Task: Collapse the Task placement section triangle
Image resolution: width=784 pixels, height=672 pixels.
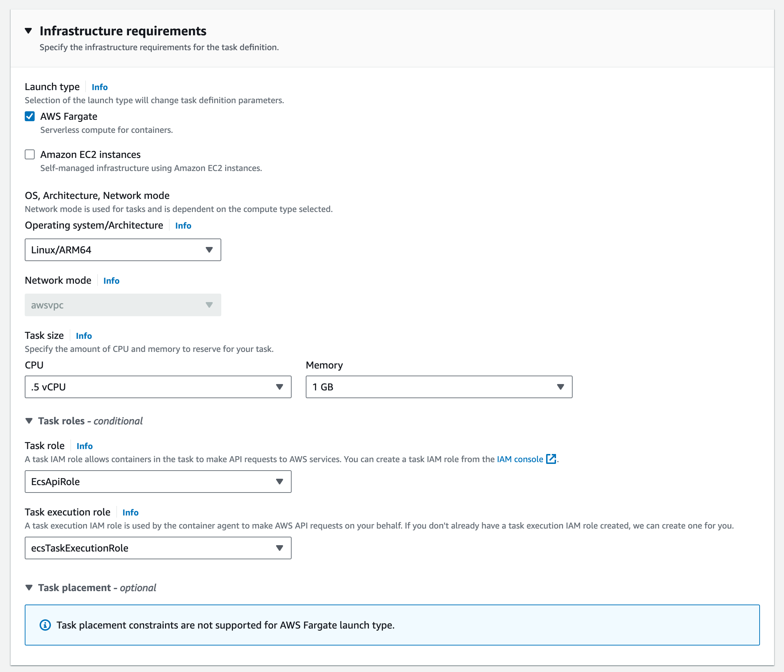Action: [29, 587]
